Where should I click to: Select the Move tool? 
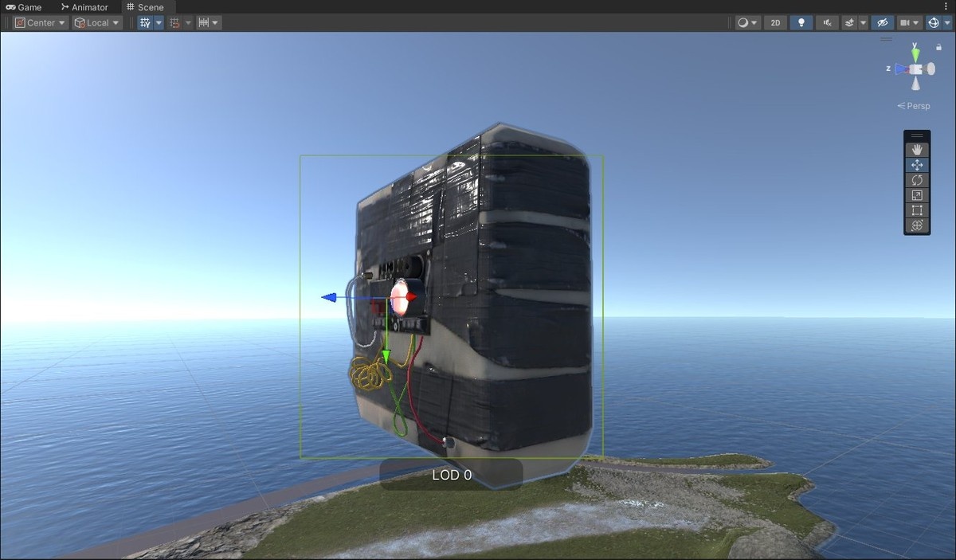coord(917,165)
